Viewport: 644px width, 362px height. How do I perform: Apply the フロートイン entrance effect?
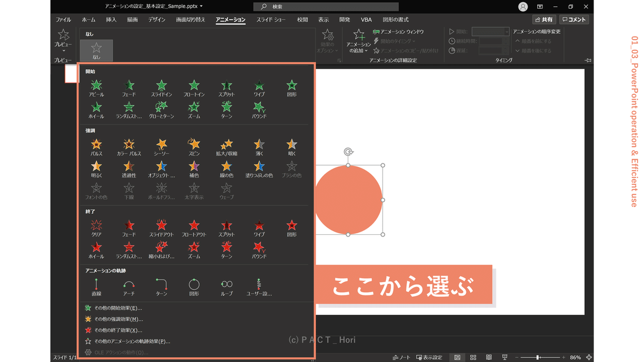pos(194,88)
